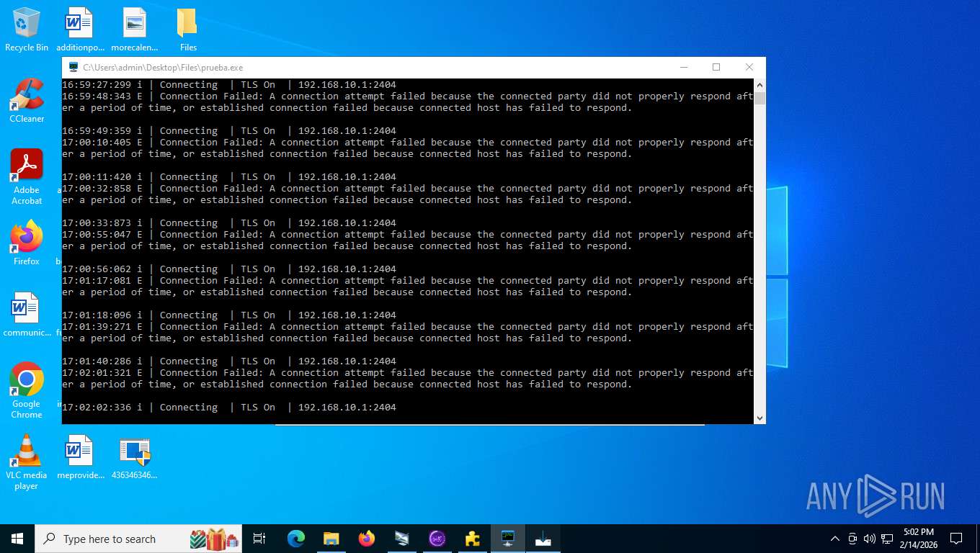Open the additionpo... Word document icon

point(80,30)
